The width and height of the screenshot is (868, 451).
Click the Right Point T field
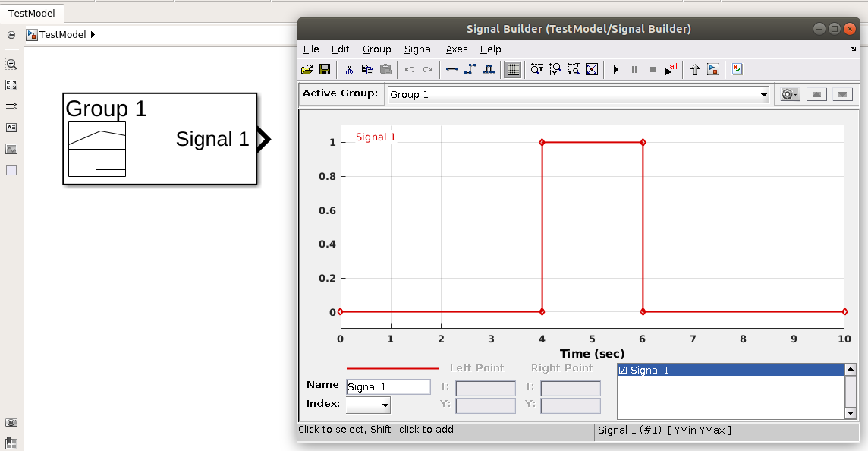coord(571,387)
